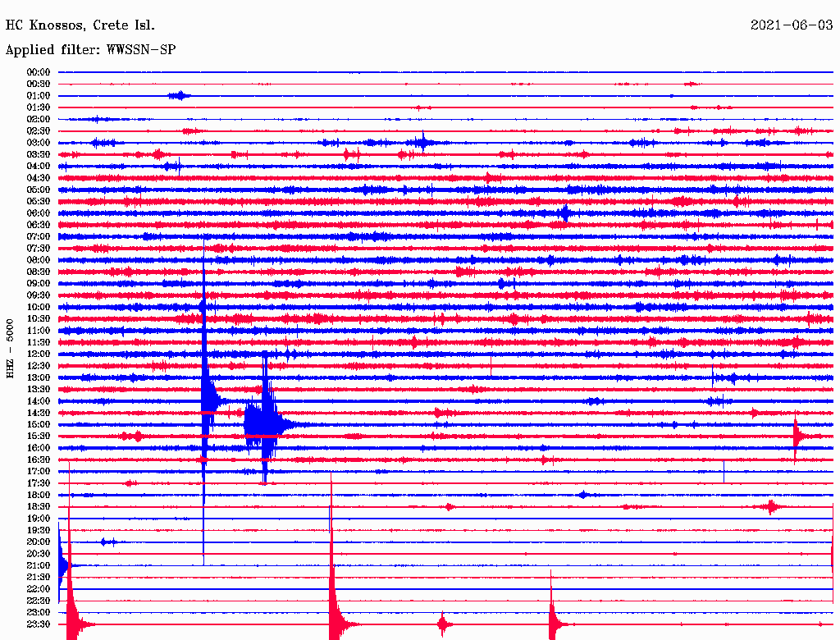Select the 06:30 time row label
840x640 pixels.
[x=39, y=225]
